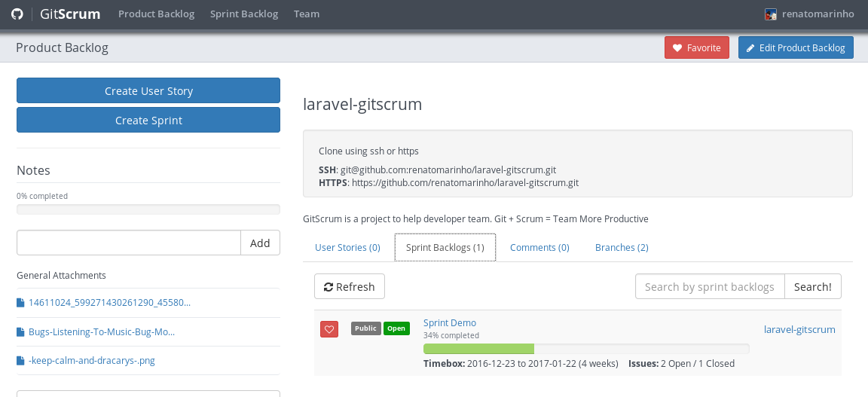Screen dimensions: 868x397
Task: Click the Sprint Demo green progress bar
Action: (479, 349)
